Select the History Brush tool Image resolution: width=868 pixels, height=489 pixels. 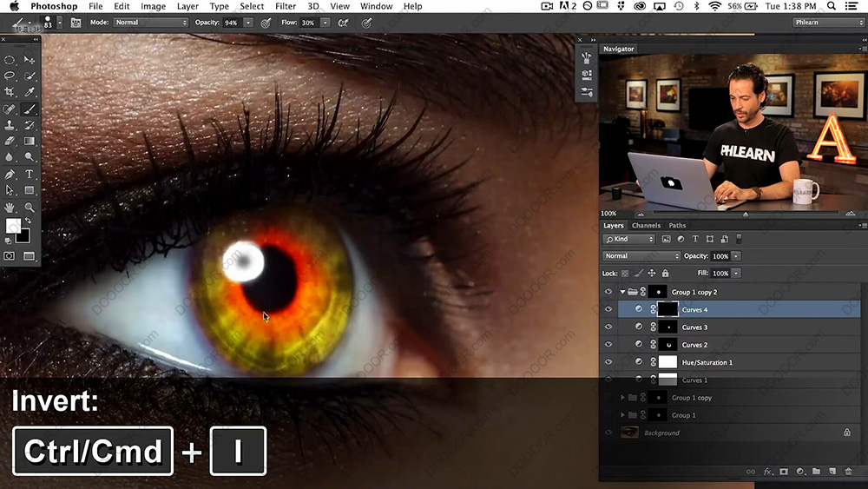coord(30,125)
